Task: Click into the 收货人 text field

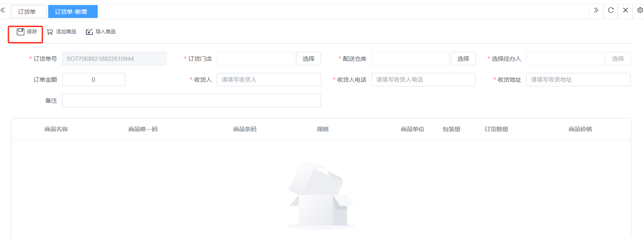Action: 268,80
